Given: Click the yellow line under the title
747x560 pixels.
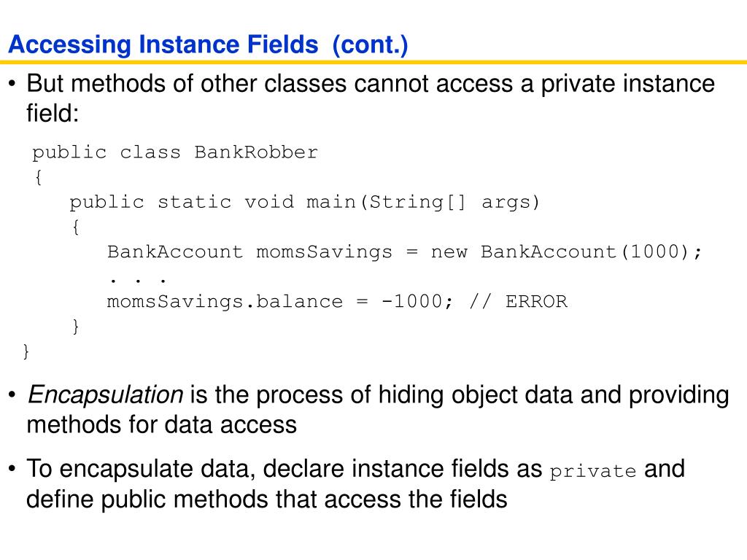Looking at the screenshot, I should click(373, 62).
